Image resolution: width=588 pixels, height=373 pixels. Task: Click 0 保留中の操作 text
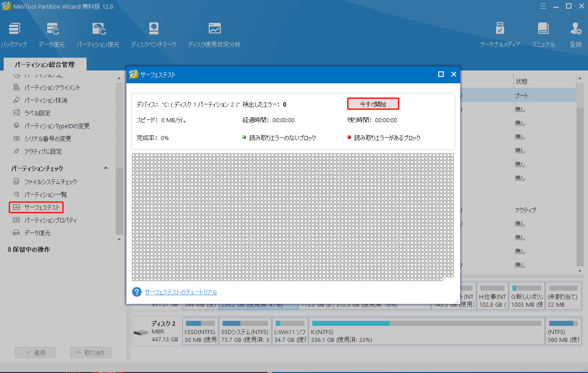pos(29,249)
